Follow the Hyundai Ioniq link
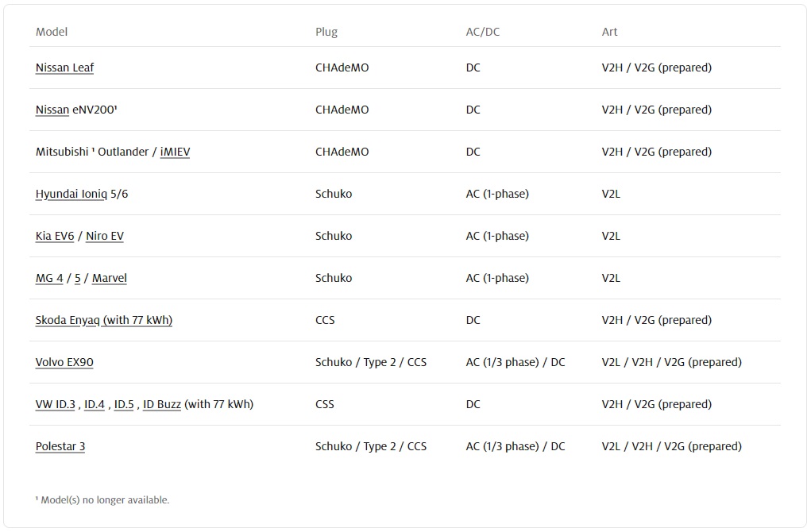The image size is (811, 532). pos(71,195)
